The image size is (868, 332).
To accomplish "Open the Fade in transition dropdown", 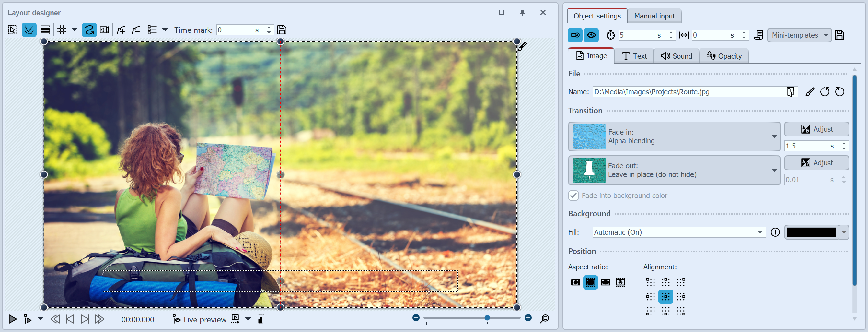I will [x=774, y=136].
